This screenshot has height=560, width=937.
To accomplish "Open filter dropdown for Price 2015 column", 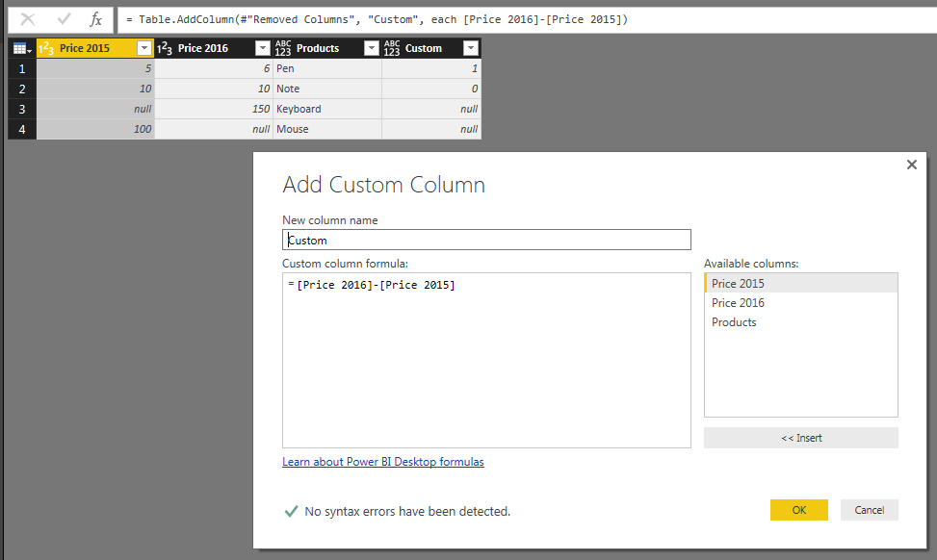I will click(144, 48).
